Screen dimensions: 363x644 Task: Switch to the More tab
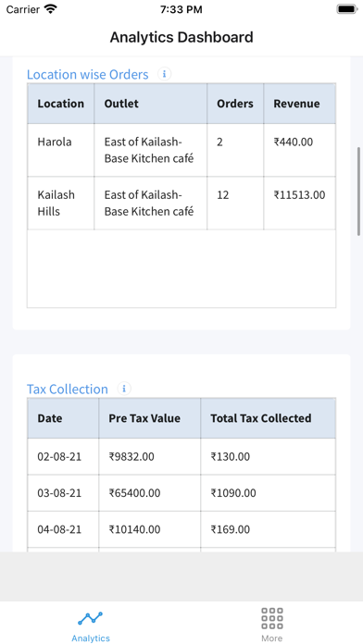[x=271, y=625]
